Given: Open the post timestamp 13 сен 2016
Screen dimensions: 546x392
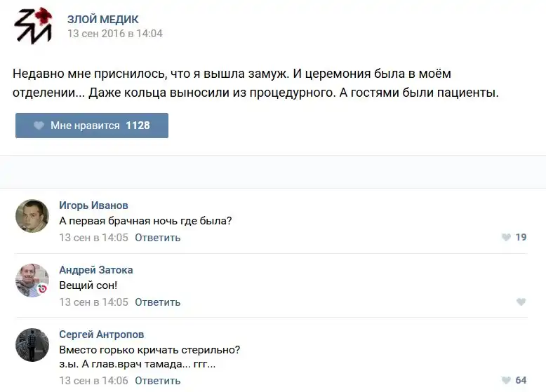Looking at the screenshot, I should coord(115,34).
